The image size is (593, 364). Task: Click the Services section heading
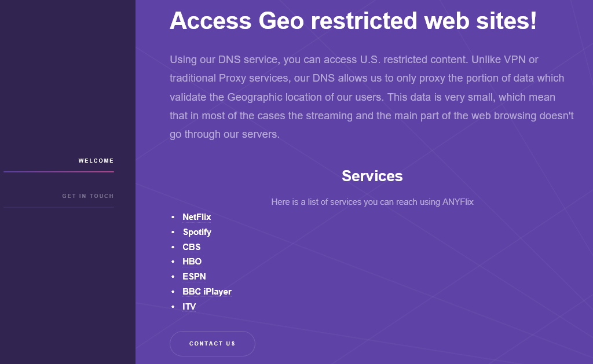pyautogui.click(x=372, y=176)
